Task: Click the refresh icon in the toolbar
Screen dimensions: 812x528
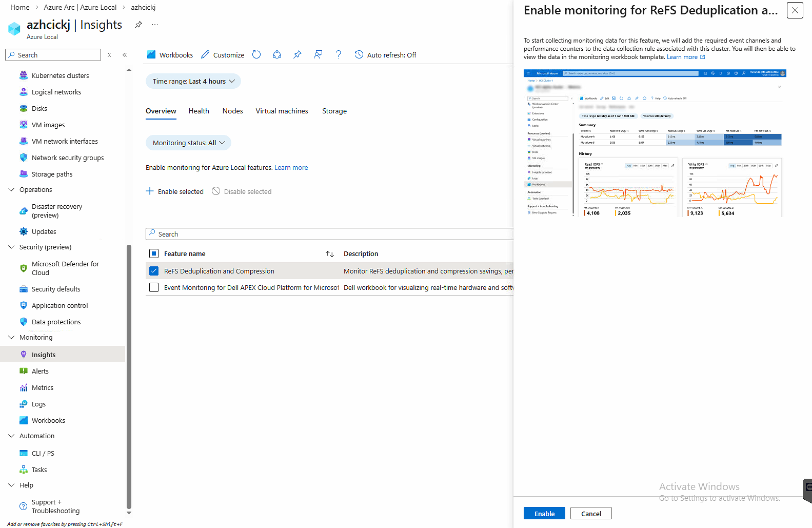Action: click(x=256, y=55)
